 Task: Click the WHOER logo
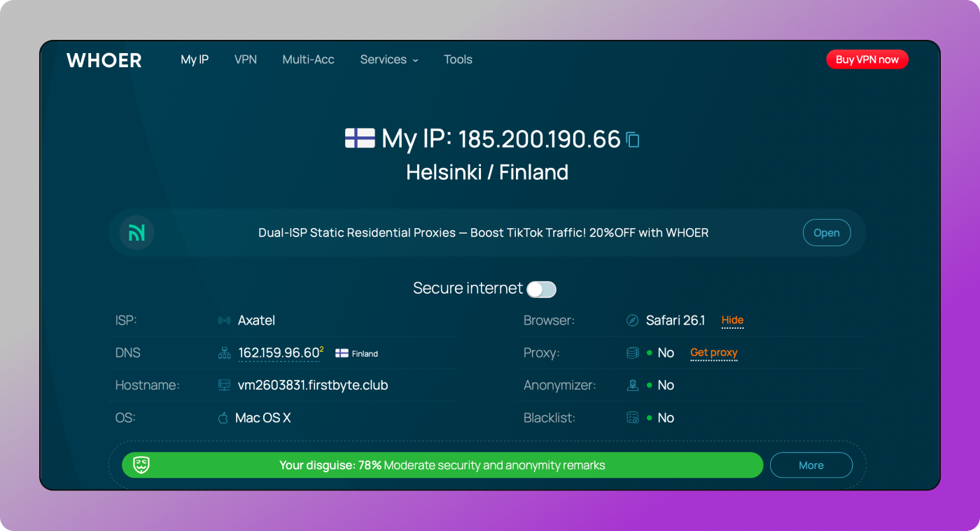[104, 60]
